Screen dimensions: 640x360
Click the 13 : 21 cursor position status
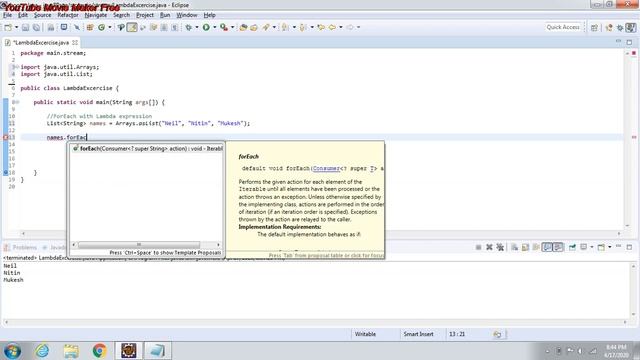[x=457, y=334]
